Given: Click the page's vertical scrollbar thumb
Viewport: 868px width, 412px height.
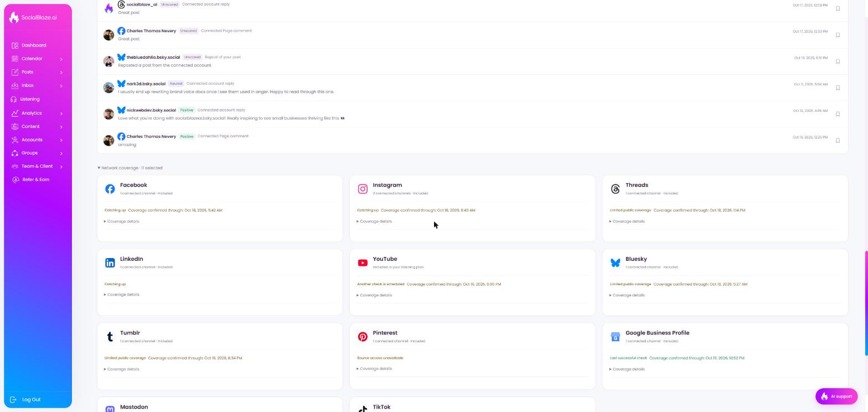Looking at the screenshot, I should click(x=866, y=303).
